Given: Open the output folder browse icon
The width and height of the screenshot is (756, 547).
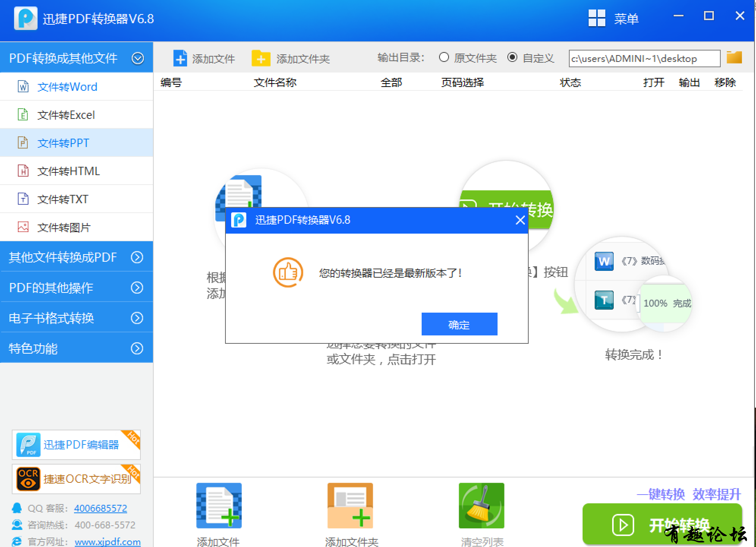Looking at the screenshot, I should pos(734,58).
